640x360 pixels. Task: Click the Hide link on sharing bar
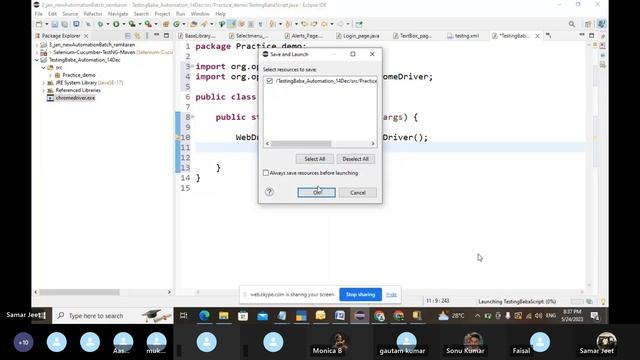pyautogui.click(x=391, y=294)
